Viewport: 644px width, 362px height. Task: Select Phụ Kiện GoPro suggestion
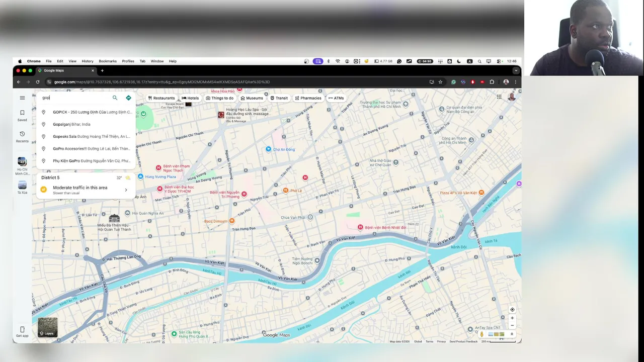(x=86, y=161)
